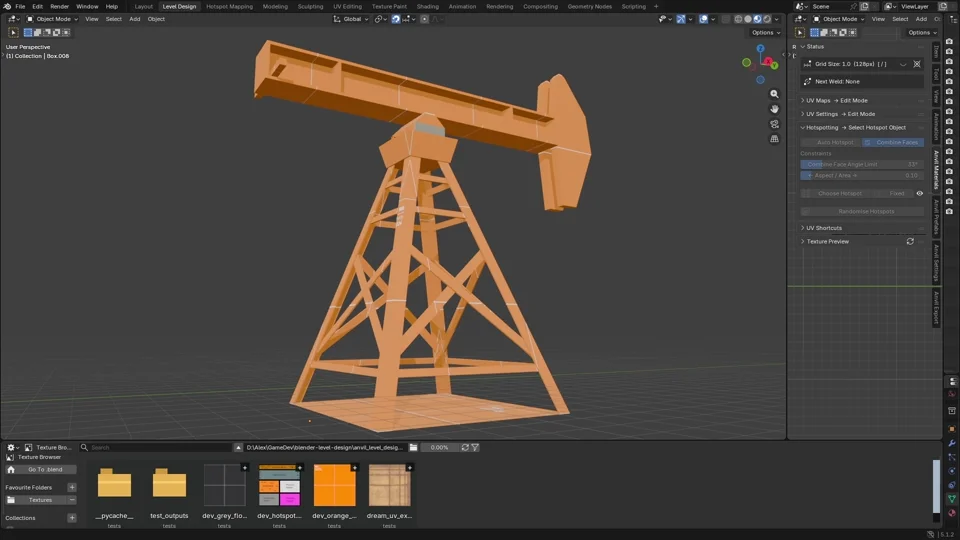The image size is (960, 540).
Task: Open Global transform orientation dropdown
Action: (x=351, y=19)
